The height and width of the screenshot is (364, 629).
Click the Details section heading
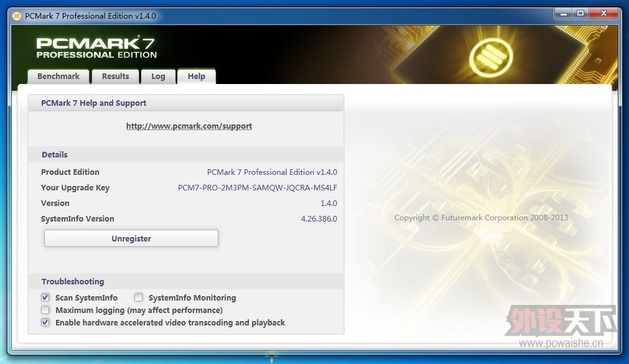click(55, 154)
